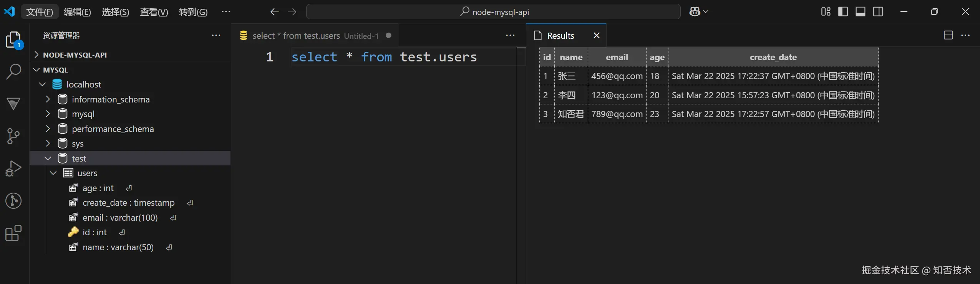Screen dimensions: 980x284
Task: Toggle the secondary side bar
Action: tap(878, 12)
